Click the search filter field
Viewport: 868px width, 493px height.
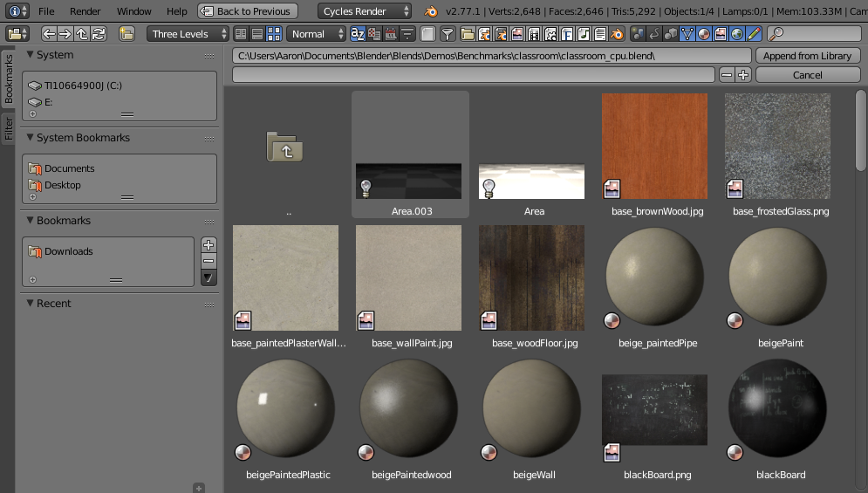814,34
